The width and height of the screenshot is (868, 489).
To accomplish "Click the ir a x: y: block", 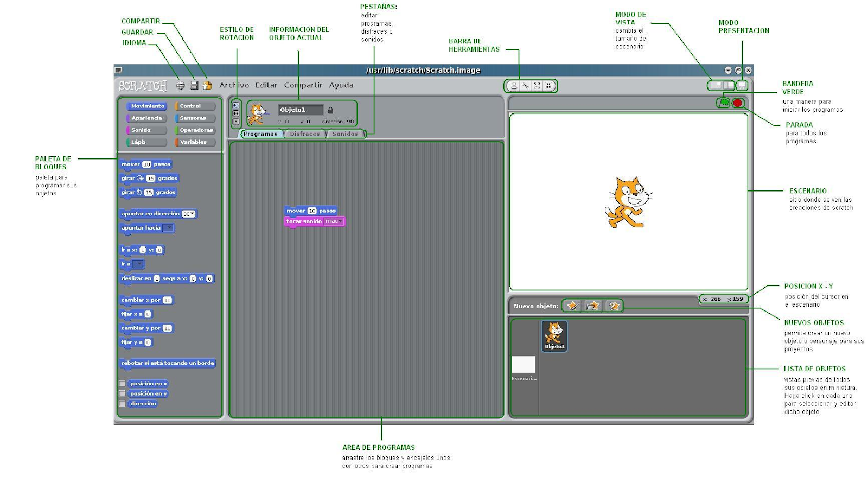I will [x=142, y=250].
